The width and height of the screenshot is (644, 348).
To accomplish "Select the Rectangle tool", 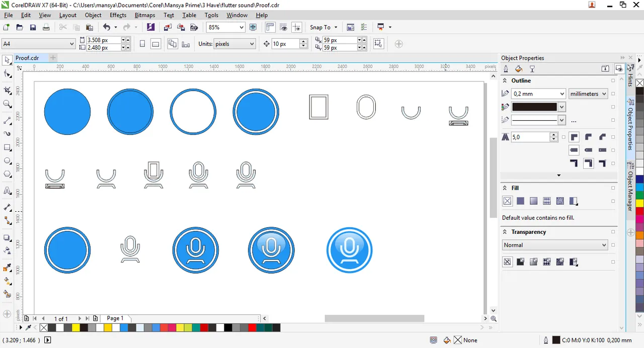I will click(x=7, y=148).
